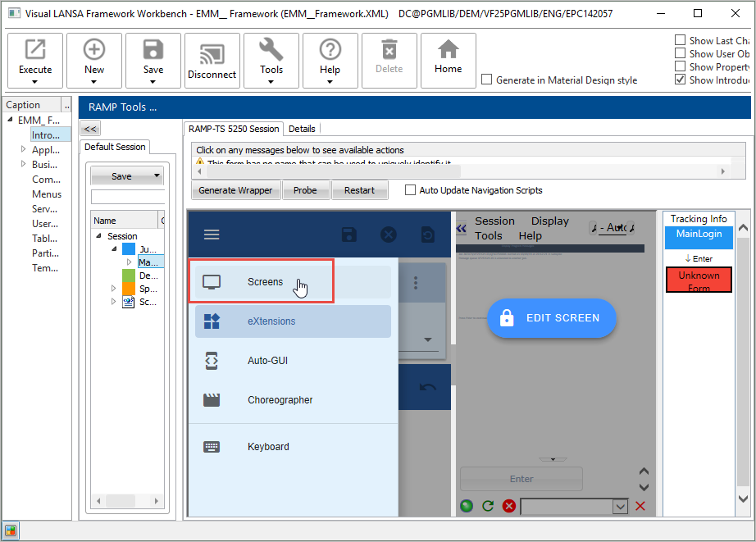Image resolution: width=756 pixels, height=542 pixels.
Task: Open Auto-GUI in the side menu
Action: pos(294,361)
